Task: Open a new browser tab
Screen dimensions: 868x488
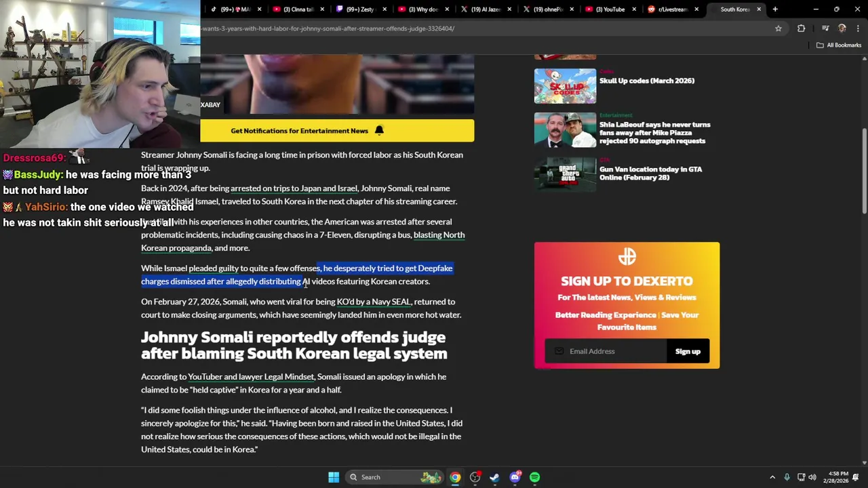Action: (775, 9)
